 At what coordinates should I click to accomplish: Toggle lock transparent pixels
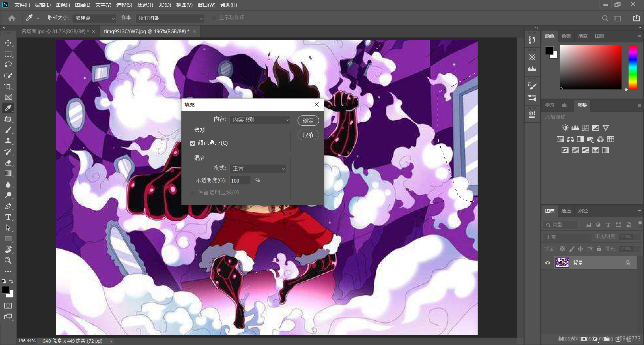[562, 249]
